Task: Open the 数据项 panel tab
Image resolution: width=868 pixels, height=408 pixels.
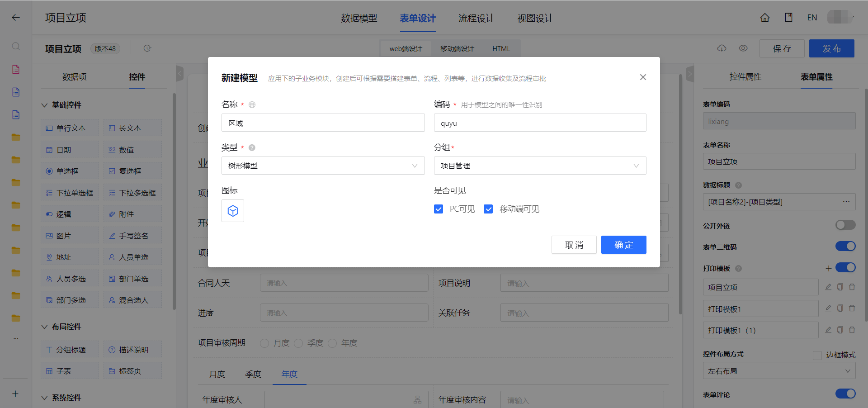Action: [75, 77]
